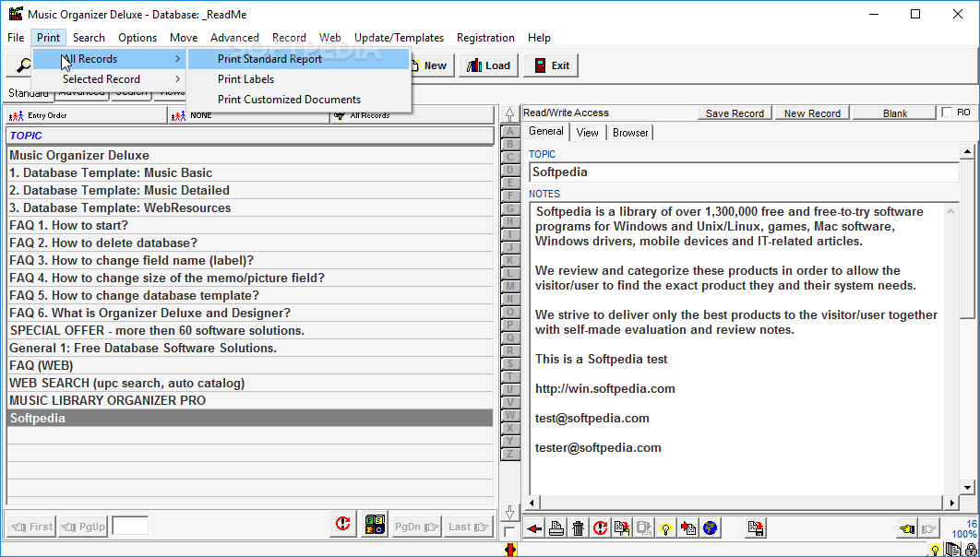Select Print Standard Report

[299, 59]
